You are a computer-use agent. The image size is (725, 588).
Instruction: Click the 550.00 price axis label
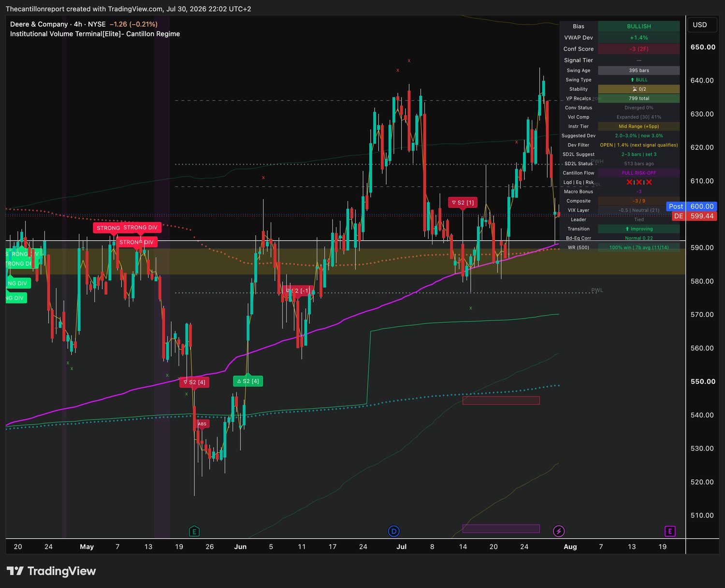click(x=703, y=381)
